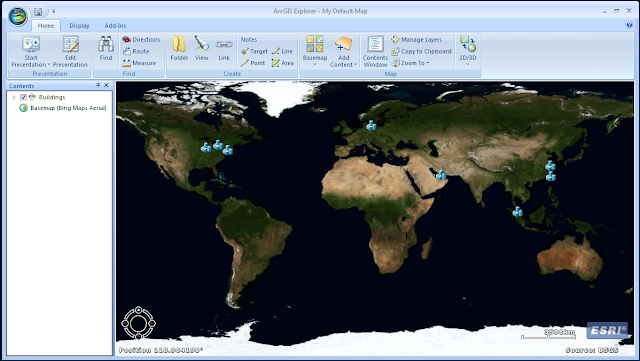Viewport: 640px width, 361px height.
Task: Click the navigation compass control on map
Action: [139, 323]
